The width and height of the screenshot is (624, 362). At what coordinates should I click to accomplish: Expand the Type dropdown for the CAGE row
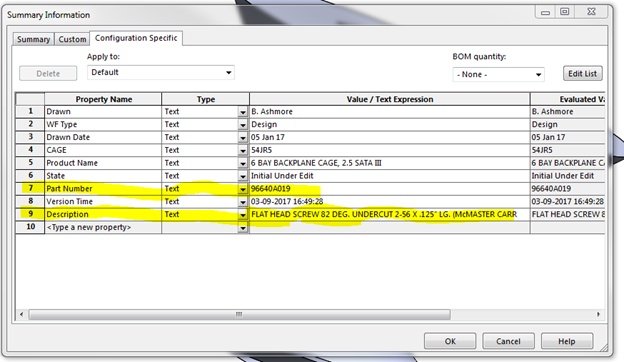tap(243, 151)
